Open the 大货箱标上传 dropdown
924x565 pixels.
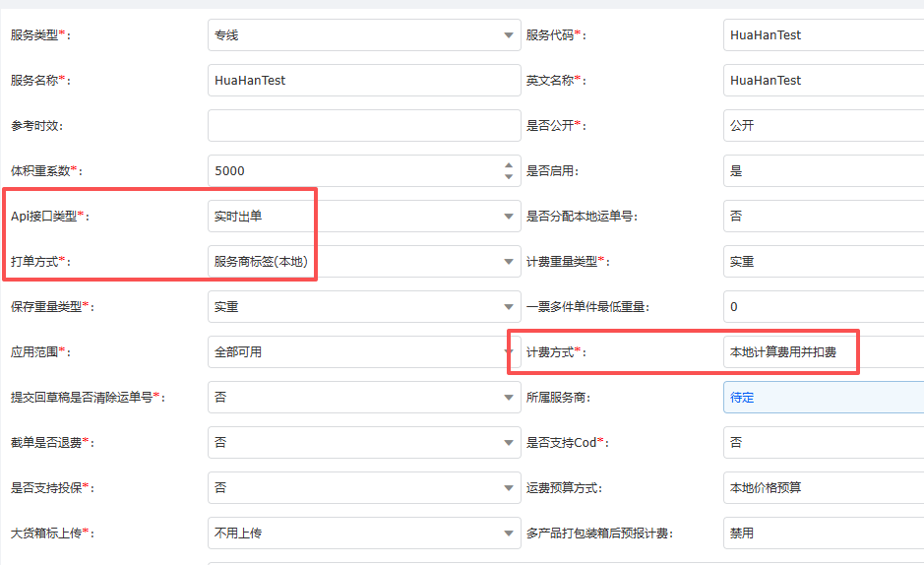363,534
